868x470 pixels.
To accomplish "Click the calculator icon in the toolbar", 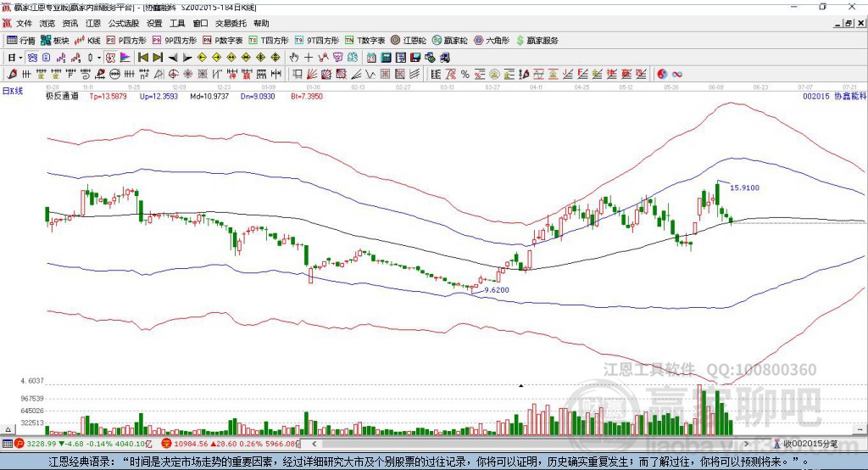I will coord(386,58).
